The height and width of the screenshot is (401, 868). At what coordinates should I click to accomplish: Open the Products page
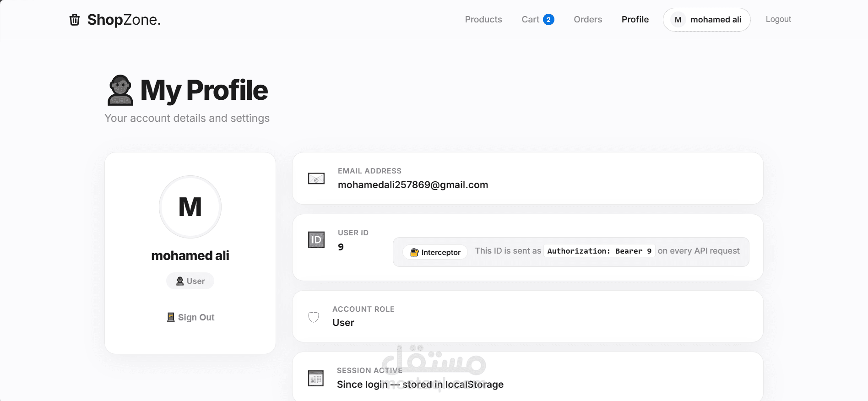(x=483, y=20)
